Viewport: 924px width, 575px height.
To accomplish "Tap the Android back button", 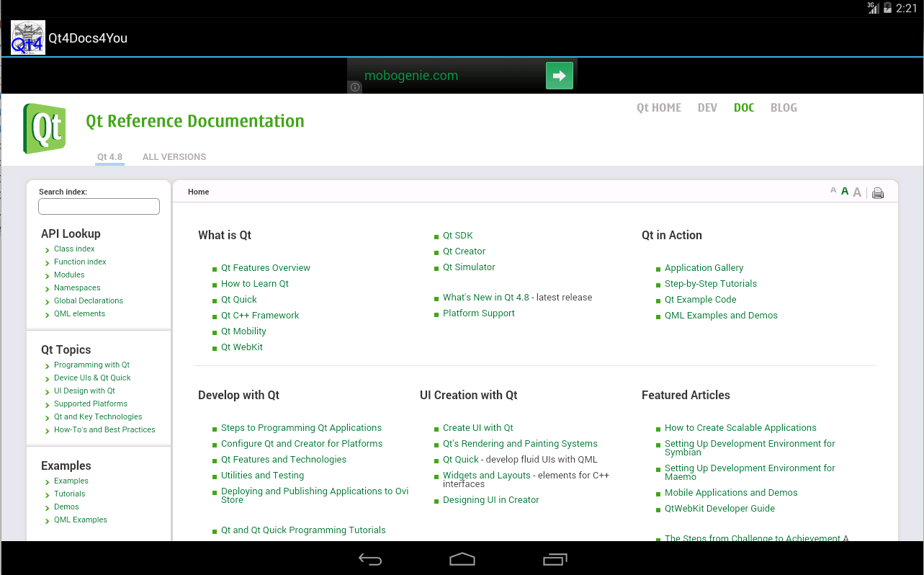I will (370, 559).
